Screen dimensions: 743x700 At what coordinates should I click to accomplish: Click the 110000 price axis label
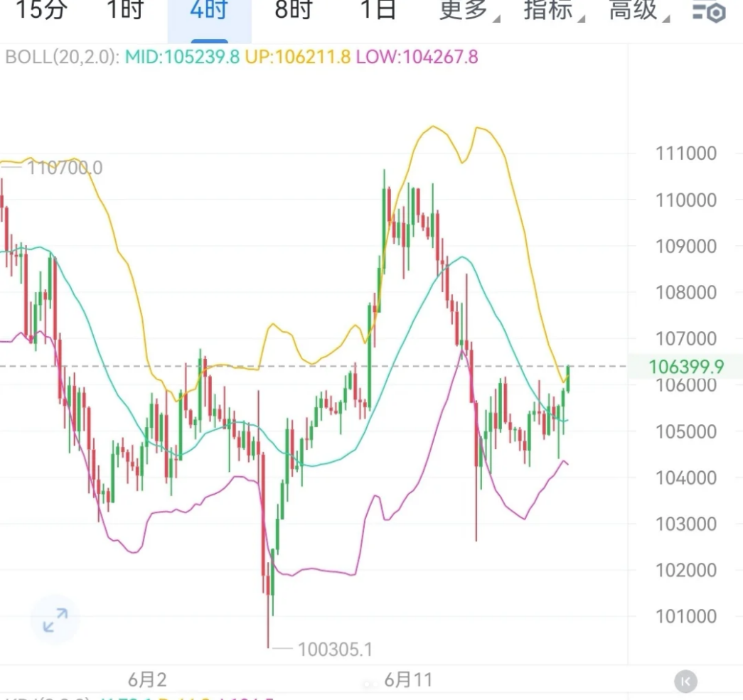click(x=685, y=200)
